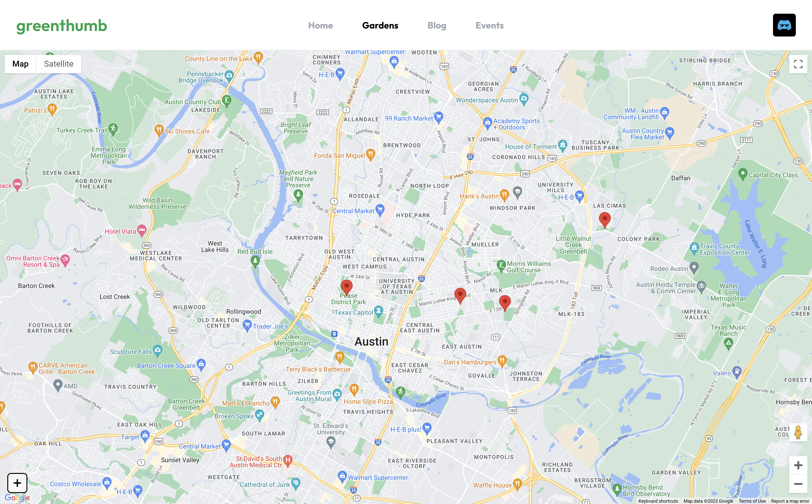Click the Pennybacker Bridge Overlook pin
812x504 pixels.
[229, 77]
